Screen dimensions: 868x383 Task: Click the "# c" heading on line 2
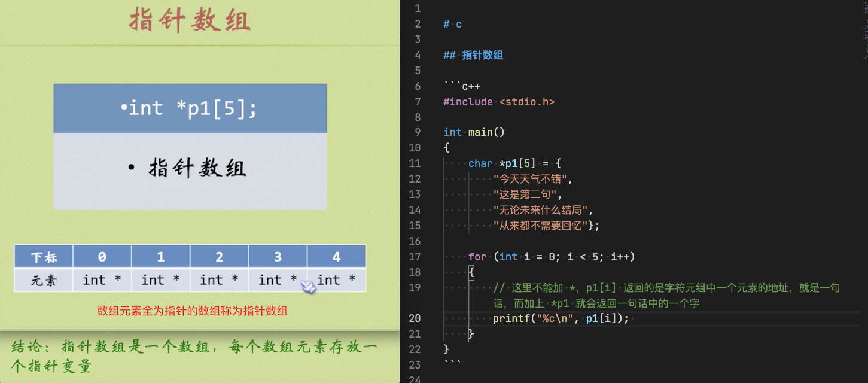click(x=452, y=24)
